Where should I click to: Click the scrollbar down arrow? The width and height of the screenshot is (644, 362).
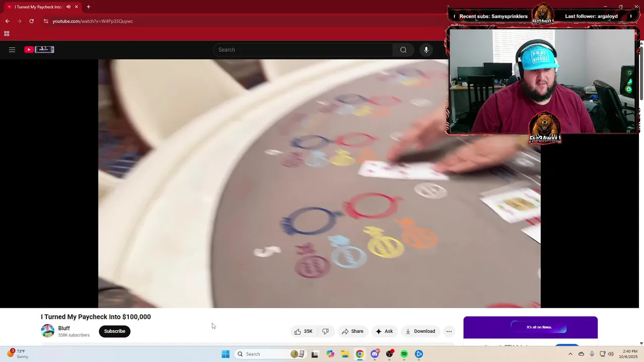coord(641,343)
